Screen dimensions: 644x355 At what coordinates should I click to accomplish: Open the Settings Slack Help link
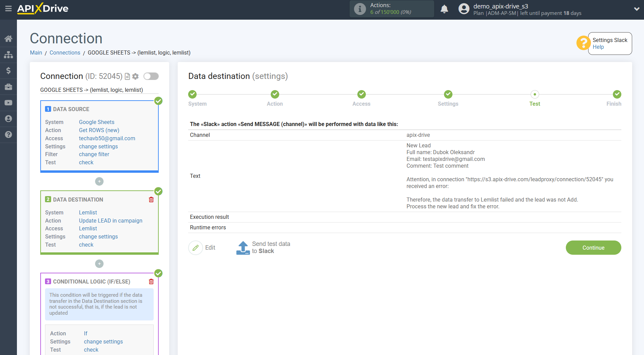pos(598,47)
